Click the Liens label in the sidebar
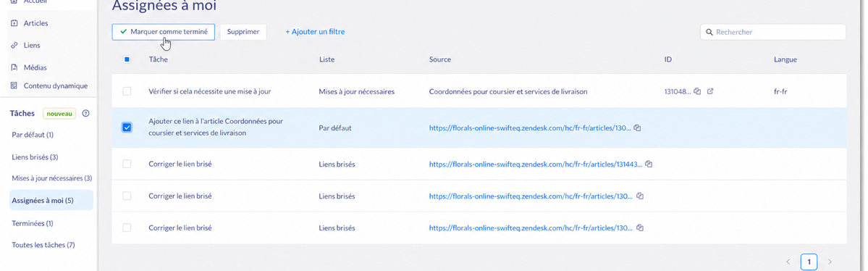 (32, 46)
